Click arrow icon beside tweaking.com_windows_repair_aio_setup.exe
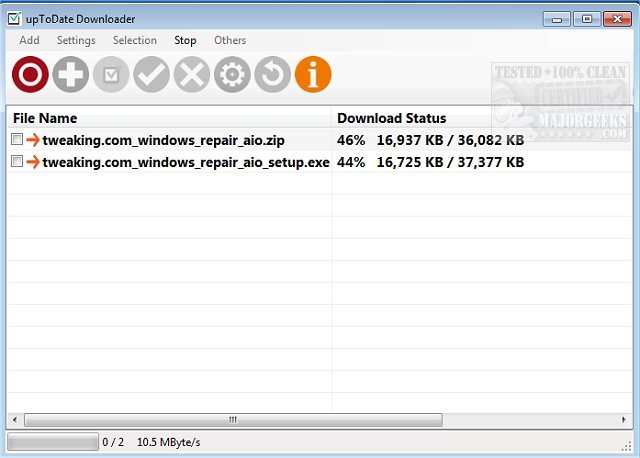The image size is (640, 458). (x=33, y=162)
